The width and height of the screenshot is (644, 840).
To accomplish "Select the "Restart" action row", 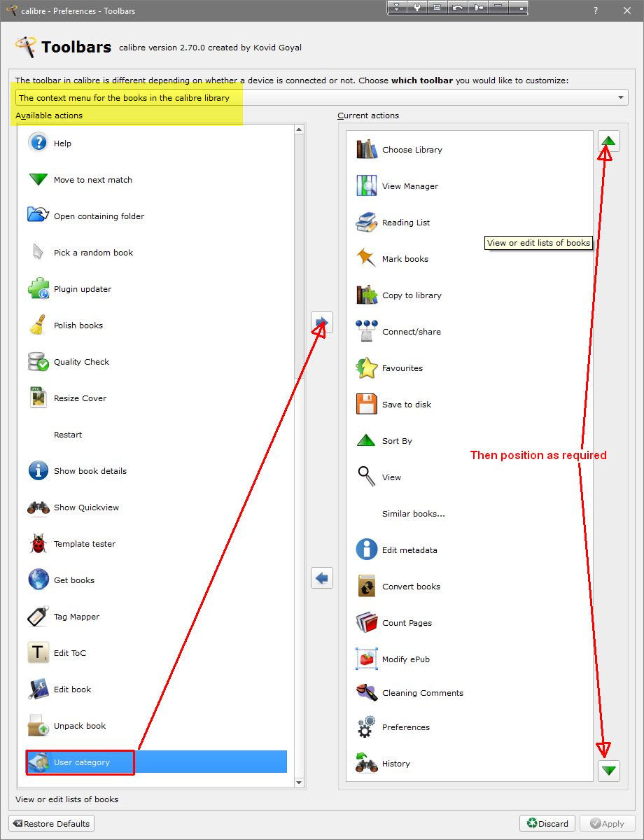I will click(x=157, y=434).
